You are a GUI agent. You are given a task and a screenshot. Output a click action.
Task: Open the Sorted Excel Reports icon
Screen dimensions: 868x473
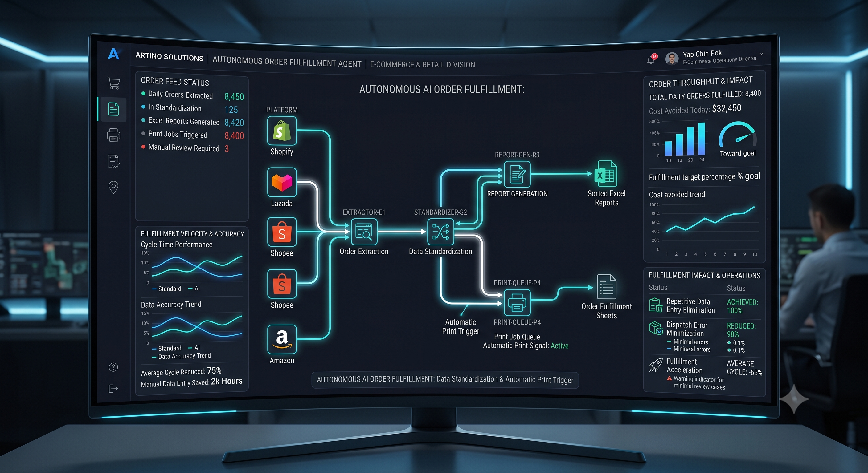pyautogui.click(x=606, y=173)
